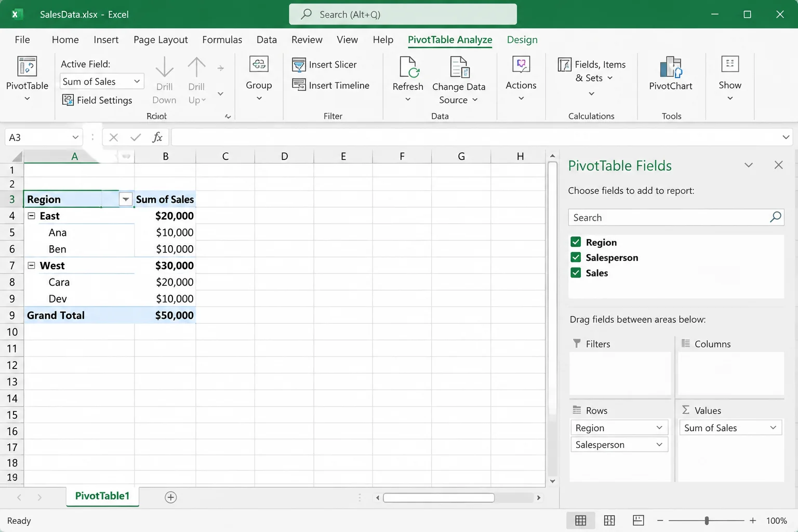
Task: Cancel formula entry with the X icon
Action: point(114,137)
